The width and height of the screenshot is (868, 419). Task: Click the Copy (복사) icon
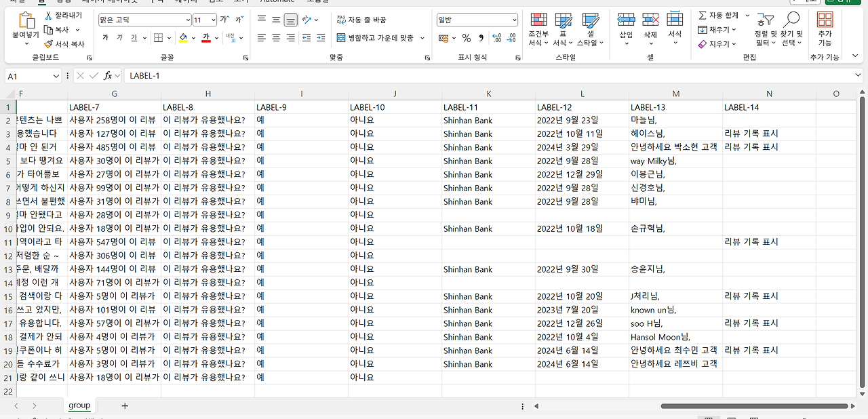[49, 30]
